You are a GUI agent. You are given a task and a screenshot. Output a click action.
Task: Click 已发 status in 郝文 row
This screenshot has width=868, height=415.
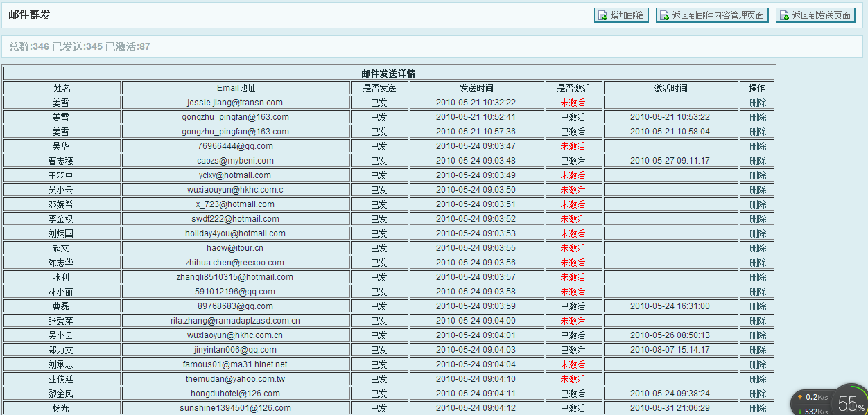pyautogui.click(x=379, y=248)
